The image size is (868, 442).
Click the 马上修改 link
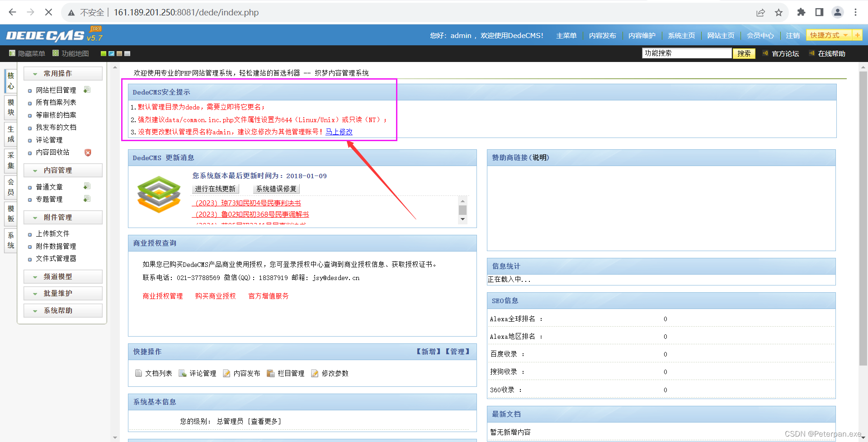point(339,132)
